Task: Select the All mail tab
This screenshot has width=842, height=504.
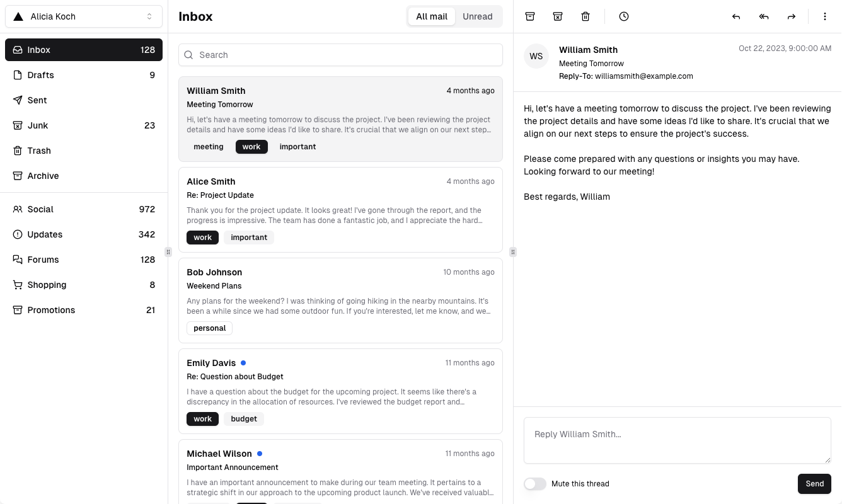Action: click(432, 16)
